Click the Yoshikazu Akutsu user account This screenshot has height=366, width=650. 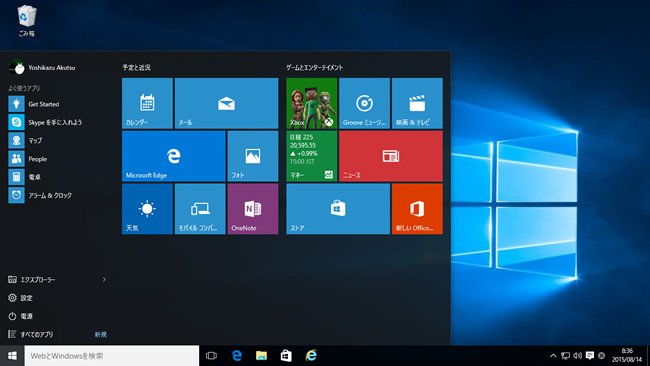coord(42,68)
